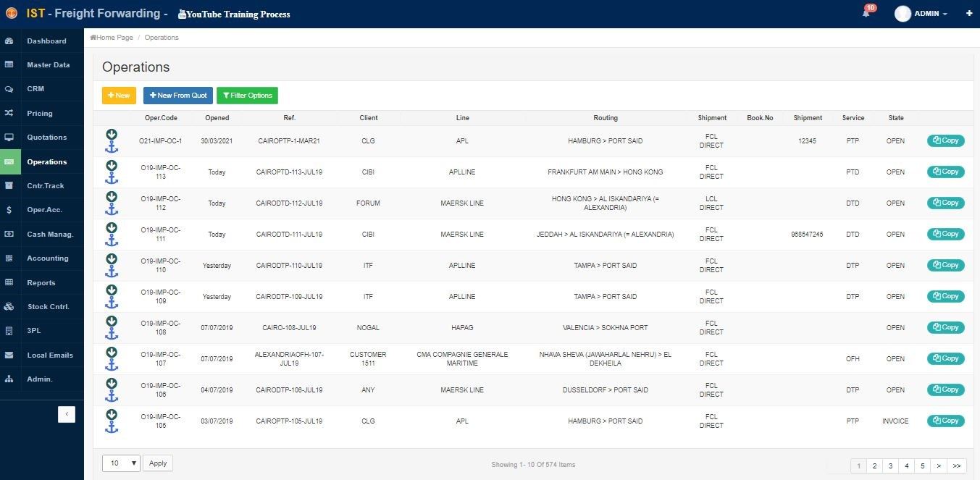Go to page 3 in pagination
Viewport: 980px width, 480px height.
(x=890, y=466)
